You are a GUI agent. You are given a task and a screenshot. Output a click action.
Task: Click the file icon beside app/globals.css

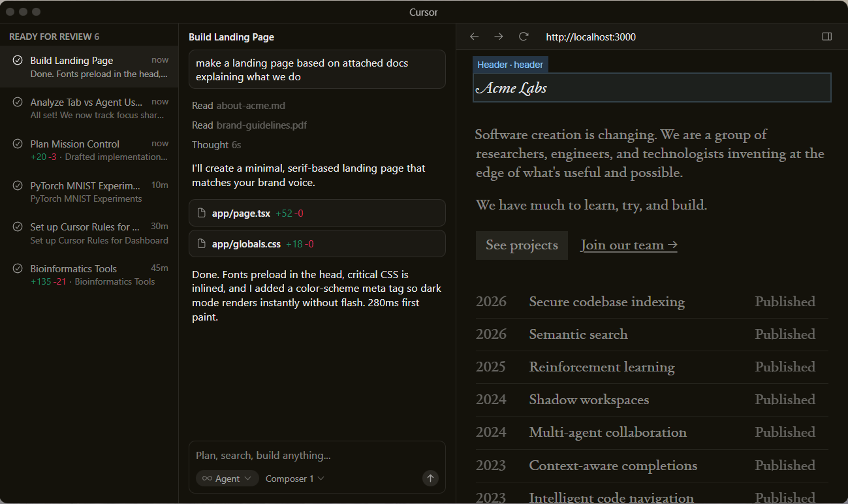pos(202,244)
